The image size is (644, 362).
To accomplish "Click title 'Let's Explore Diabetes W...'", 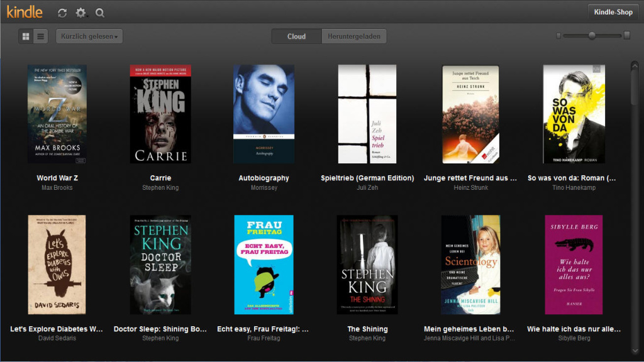I will [57, 329].
